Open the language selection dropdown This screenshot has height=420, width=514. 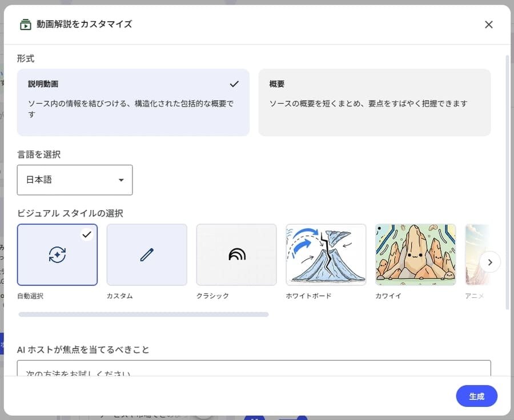pos(75,180)
